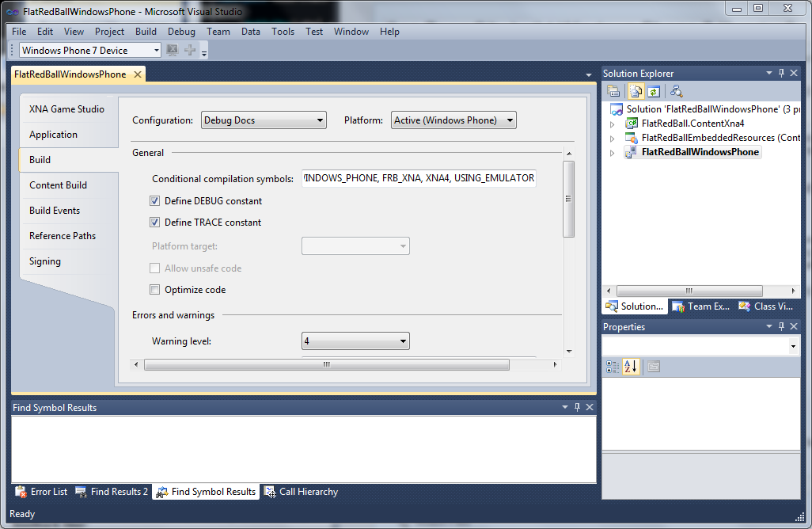
Task: Click the scroll down arrow in Build page
Action: click(x=569, y=352)
